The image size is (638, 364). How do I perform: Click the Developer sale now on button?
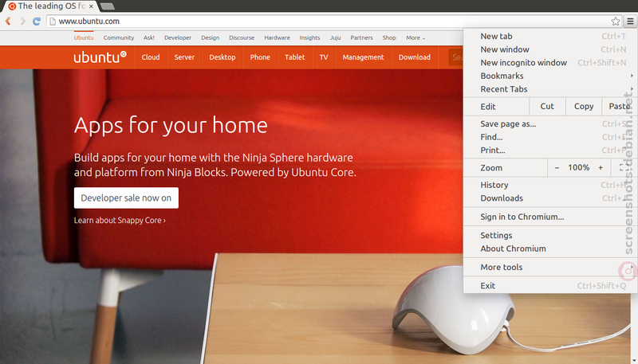(x=126, y=198)
